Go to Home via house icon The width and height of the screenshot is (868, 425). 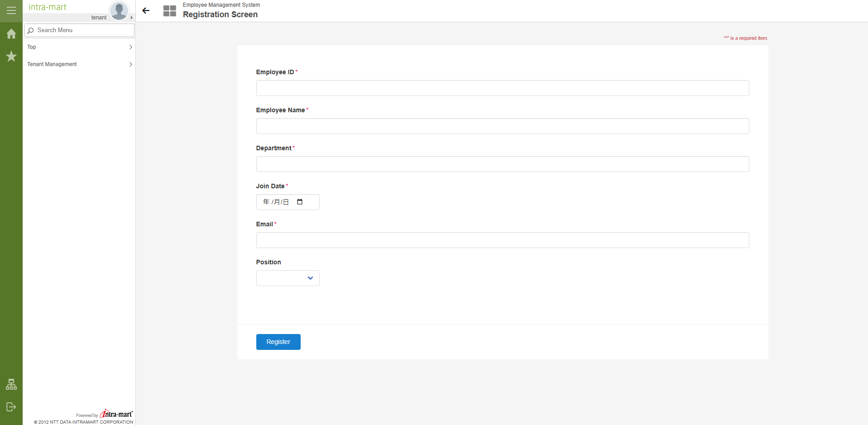pyautogui.click(x=11, y=34)
